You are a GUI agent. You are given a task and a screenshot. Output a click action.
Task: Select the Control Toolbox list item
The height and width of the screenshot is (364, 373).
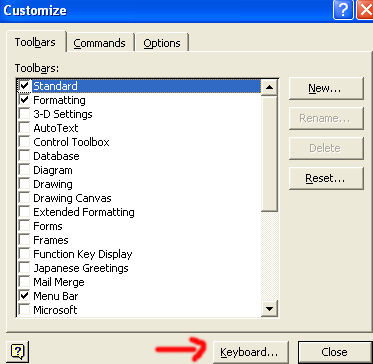(x=71, y=142)
